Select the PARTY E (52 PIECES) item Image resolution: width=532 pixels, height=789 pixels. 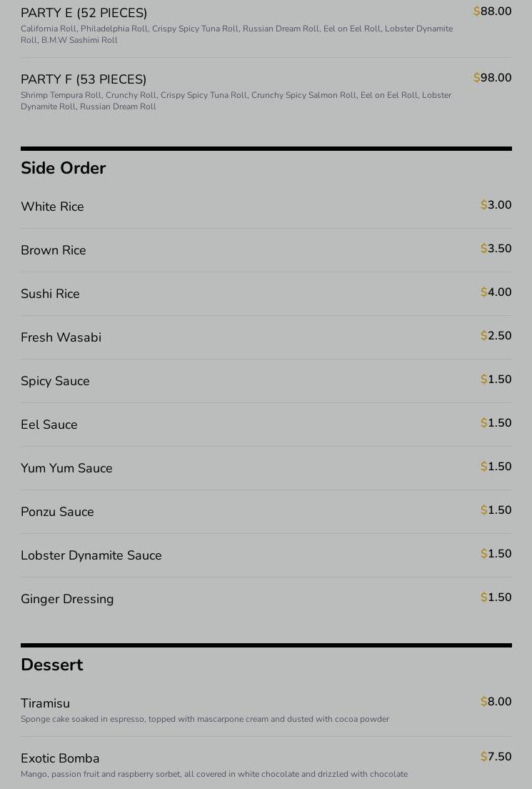(x=266, y=25)
